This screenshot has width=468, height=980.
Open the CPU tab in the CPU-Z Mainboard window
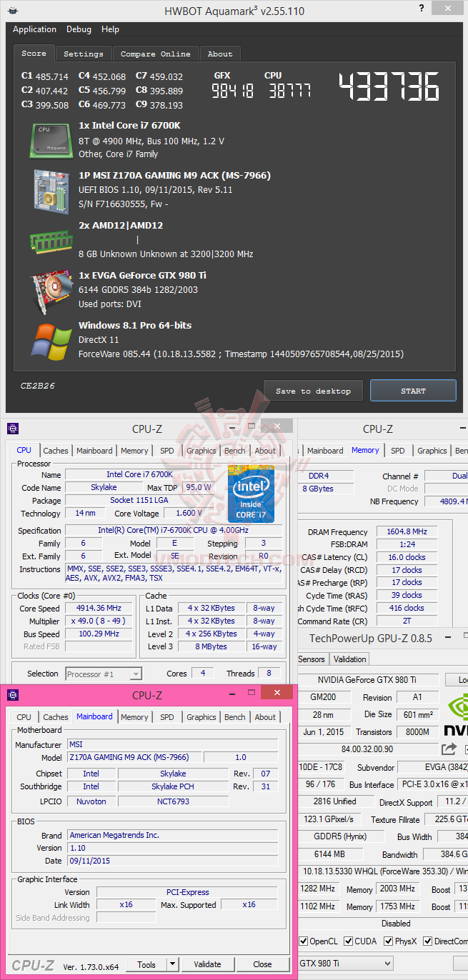click(24, 717)
